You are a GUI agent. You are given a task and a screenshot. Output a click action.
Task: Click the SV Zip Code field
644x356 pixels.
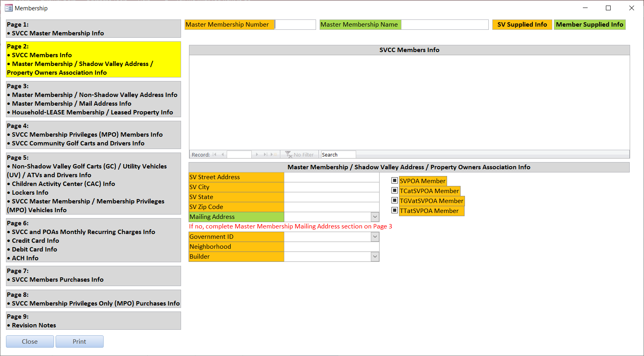coord(332,207)
